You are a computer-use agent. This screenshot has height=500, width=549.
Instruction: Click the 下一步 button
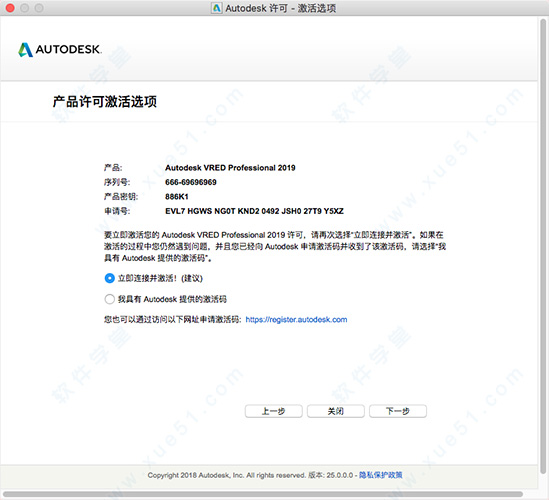coord(398,411)
